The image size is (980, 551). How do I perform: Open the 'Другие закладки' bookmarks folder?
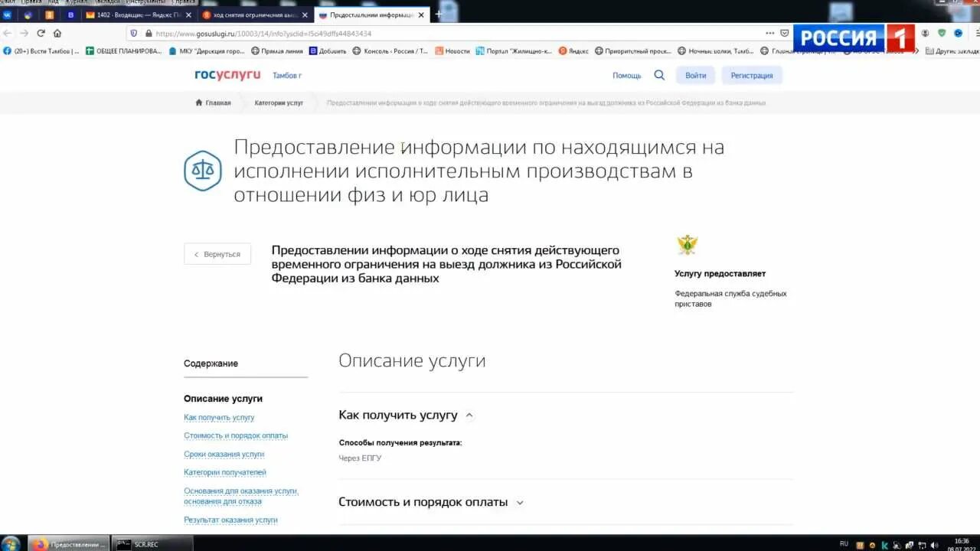pos(951,51)
